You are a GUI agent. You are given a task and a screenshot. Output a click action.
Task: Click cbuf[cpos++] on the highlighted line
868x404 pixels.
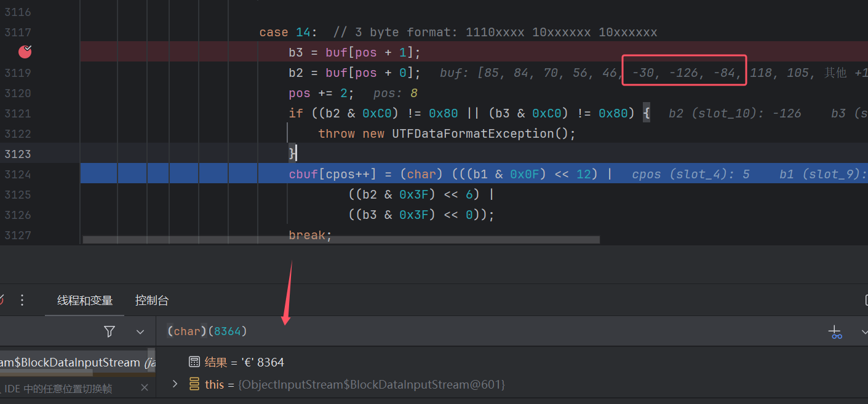(332, 175)
